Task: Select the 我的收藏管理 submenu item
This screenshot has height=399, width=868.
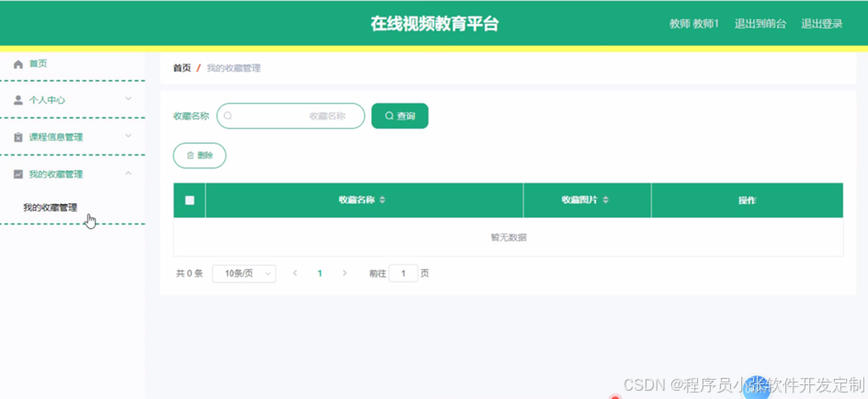Action: (50, 208)
